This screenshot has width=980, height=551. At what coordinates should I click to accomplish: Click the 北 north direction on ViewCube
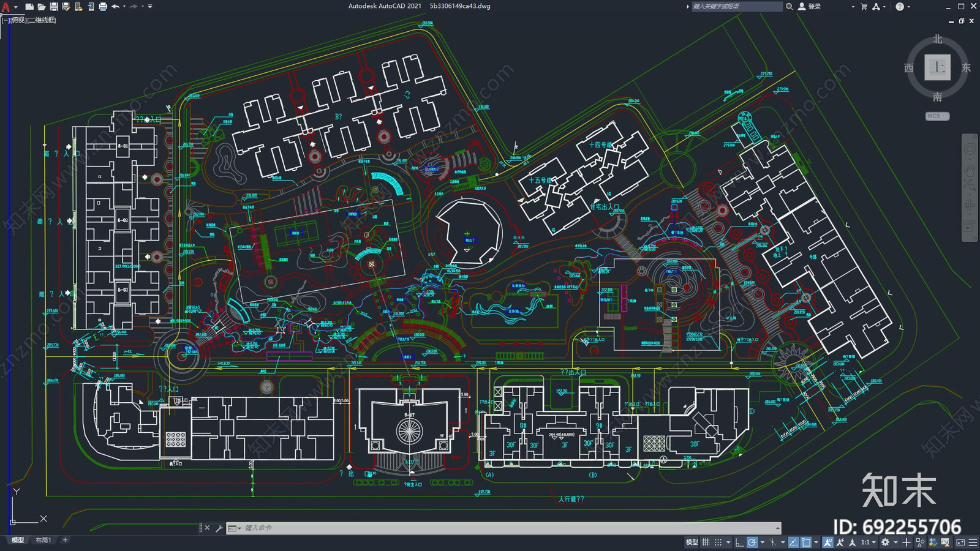937,39
